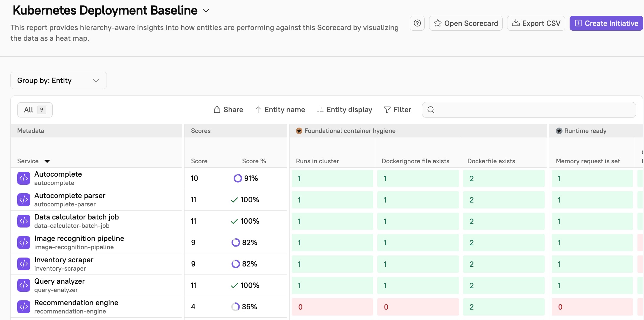
Task: Click the Autocomplete service code icon
Action: 24,178
